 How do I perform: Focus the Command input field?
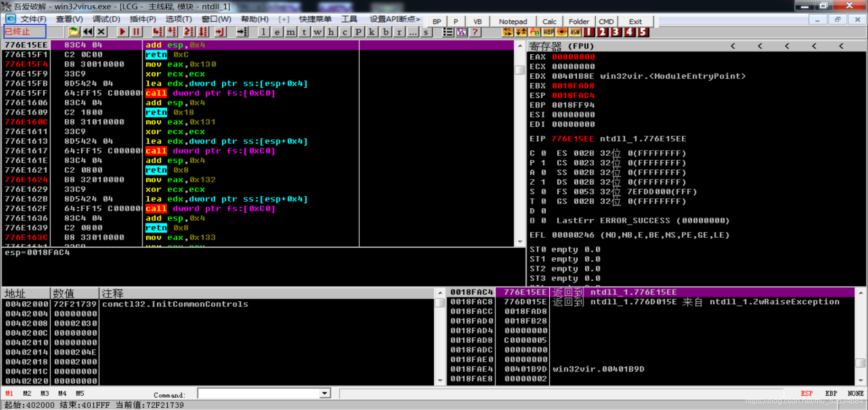tap(259, 393)
